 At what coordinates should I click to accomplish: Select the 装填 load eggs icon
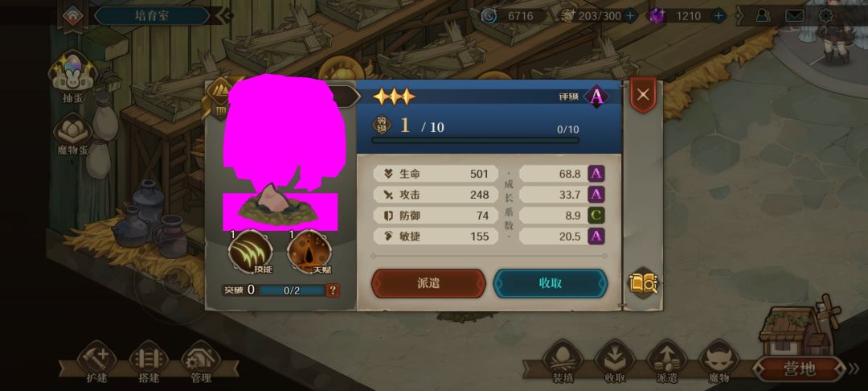(563, 361)
